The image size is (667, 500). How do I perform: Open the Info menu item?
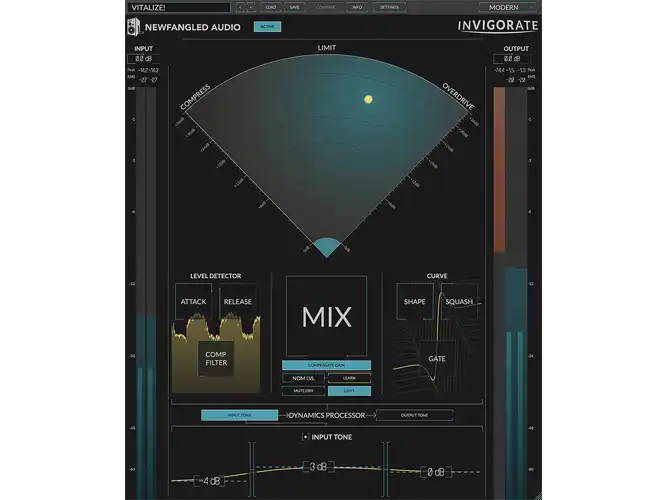tap(357, 7)
